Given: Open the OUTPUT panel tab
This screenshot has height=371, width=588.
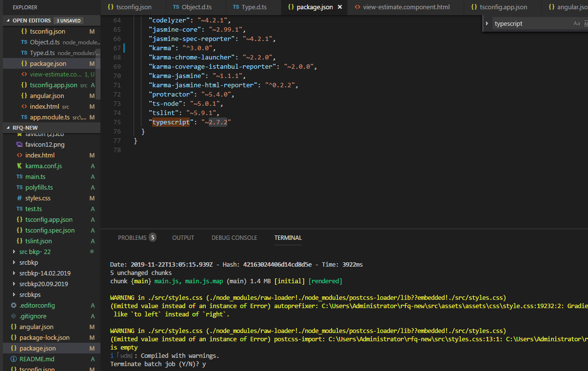Looking at the screenshot, I should [183, 237].
